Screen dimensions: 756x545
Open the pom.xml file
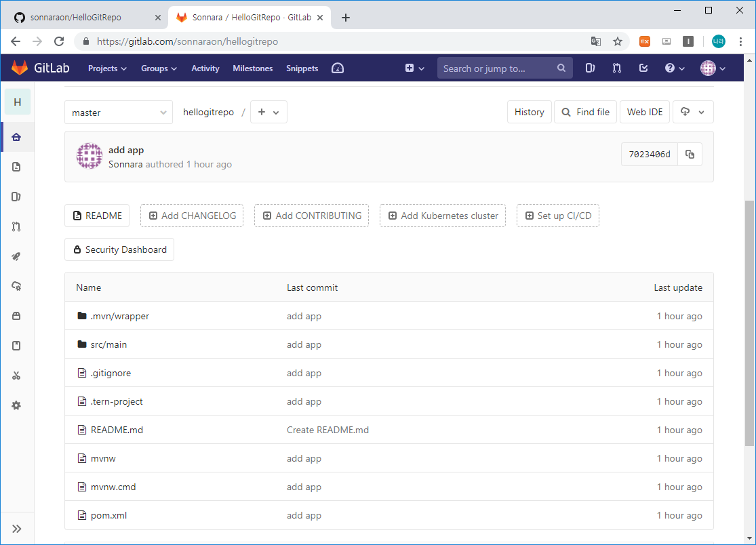click(x=108, y=515)
